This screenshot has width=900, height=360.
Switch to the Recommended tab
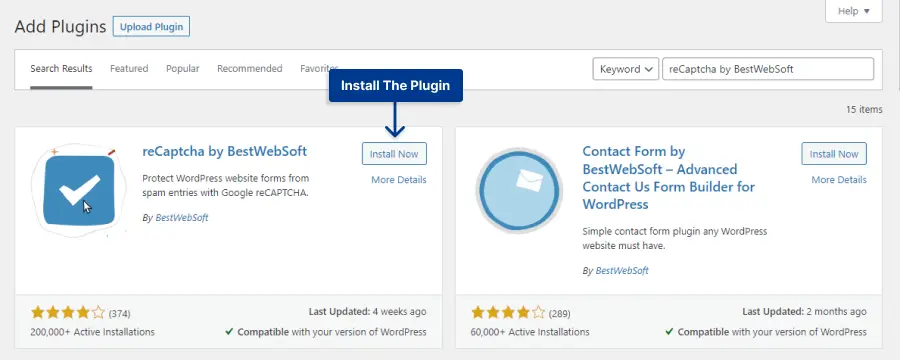coord(250,68)
